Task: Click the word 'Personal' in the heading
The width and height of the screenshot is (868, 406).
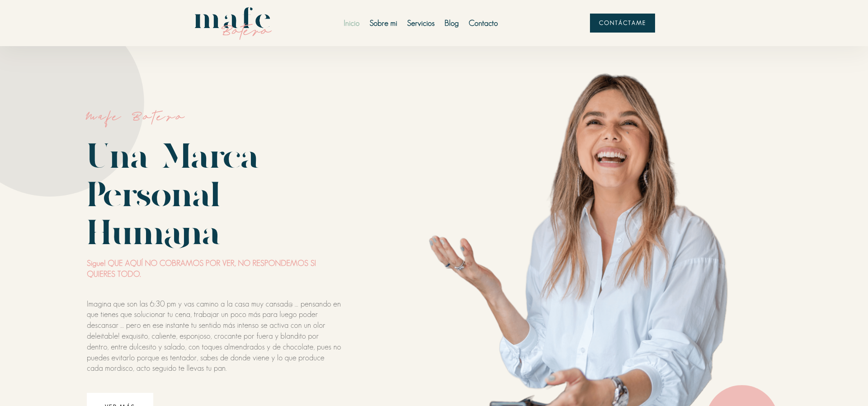Action: [153, 195]
